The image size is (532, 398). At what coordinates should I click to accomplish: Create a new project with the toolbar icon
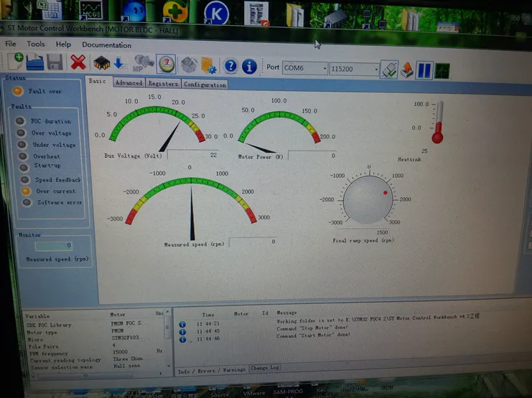coord(15,61)
